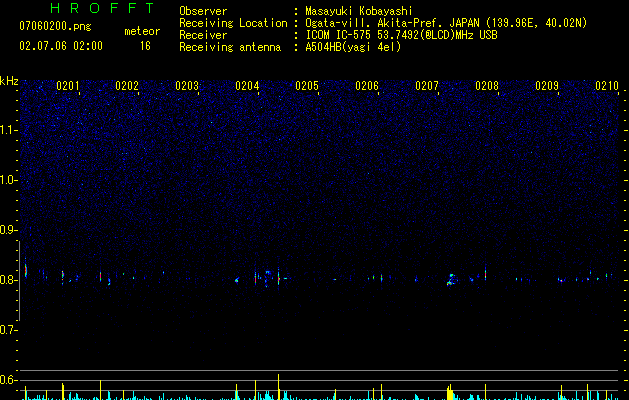Click the tallest yellow peak in the level graph

tap(278, 387)
